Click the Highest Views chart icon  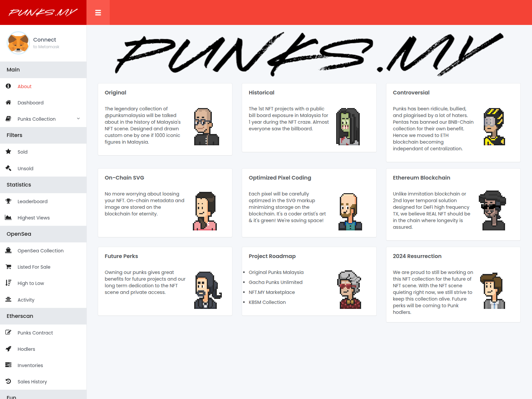click(x=8, y=217)
